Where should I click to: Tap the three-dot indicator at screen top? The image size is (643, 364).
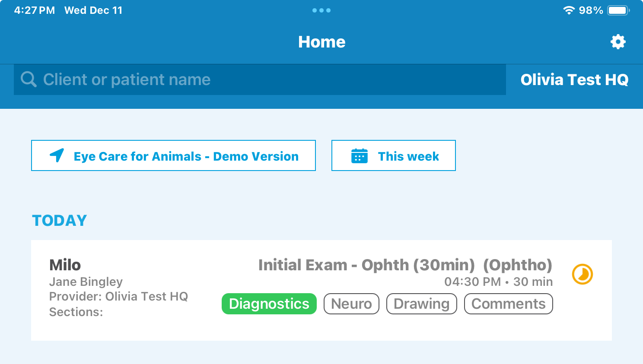(321, 10)
